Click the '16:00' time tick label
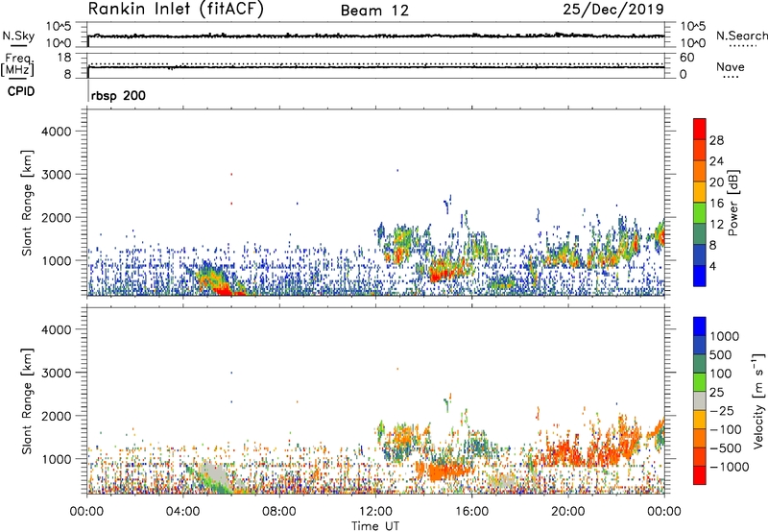 click(471, 512)
